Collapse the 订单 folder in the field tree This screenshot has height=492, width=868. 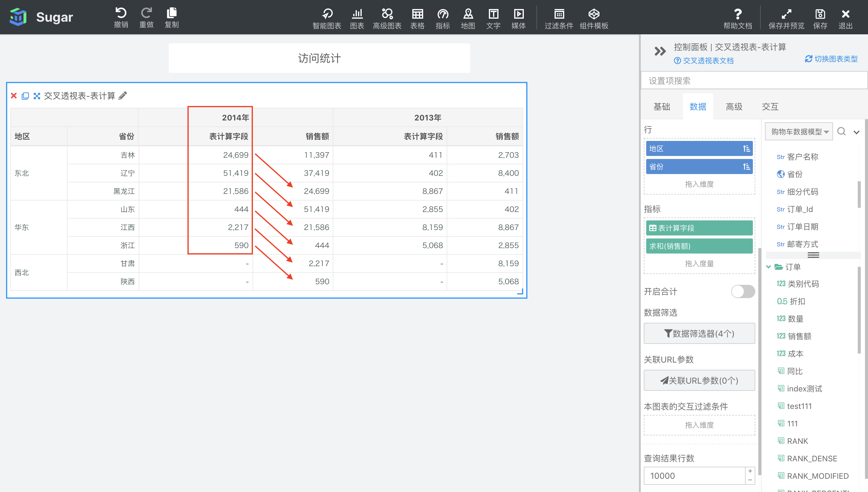coord(769,267)
